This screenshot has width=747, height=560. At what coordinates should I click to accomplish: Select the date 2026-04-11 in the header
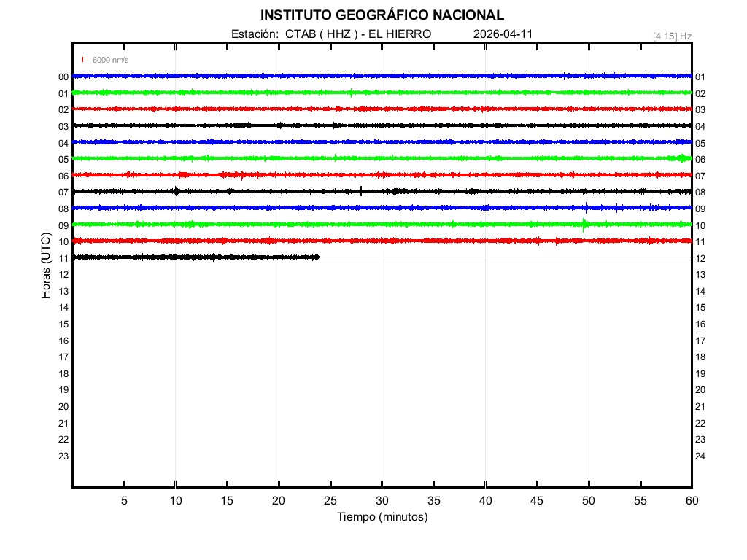pyautogui.click(x=503, y=34)
